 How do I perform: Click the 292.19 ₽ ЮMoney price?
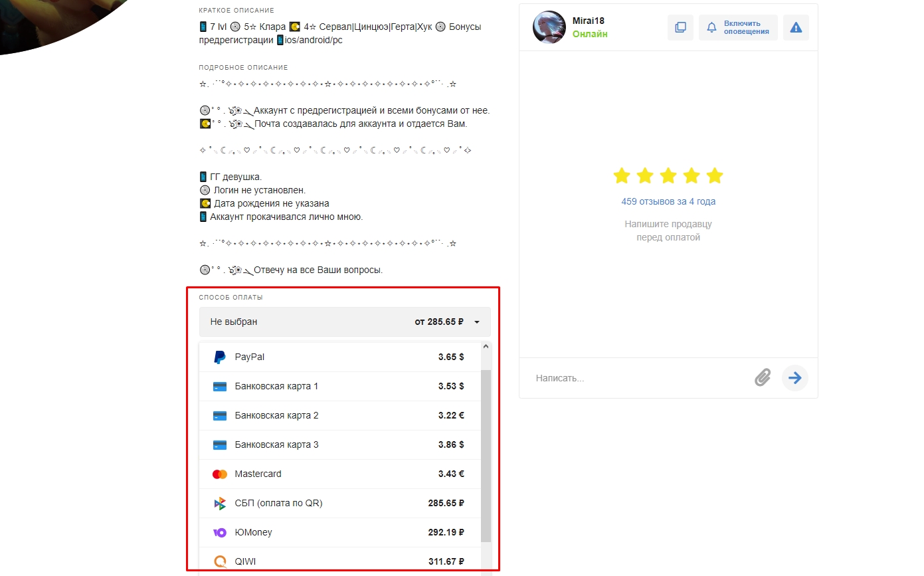(446, 533)
